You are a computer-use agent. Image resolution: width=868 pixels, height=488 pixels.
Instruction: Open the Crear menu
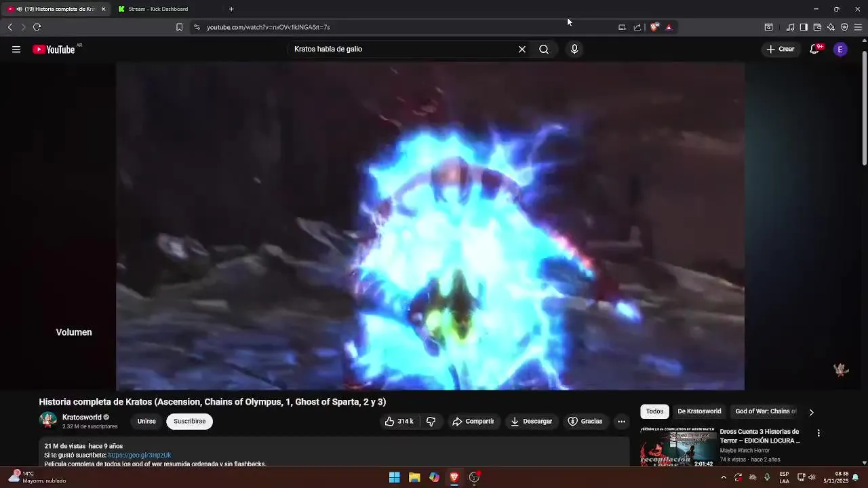[x=781, y=49]
